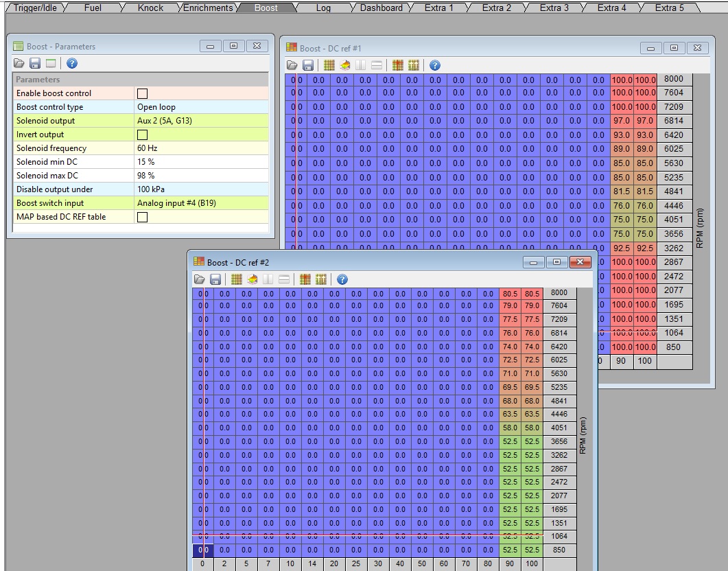Open the Boost control type dropdown showing Open loop

pos(201,107)
